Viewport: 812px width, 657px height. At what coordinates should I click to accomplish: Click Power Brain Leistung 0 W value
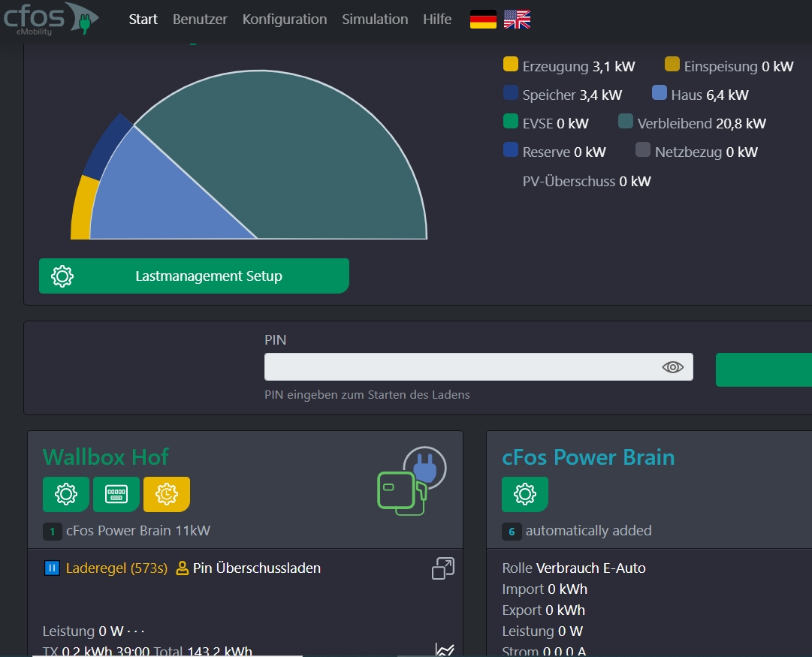pyautogui.click(x=570, y=631)
